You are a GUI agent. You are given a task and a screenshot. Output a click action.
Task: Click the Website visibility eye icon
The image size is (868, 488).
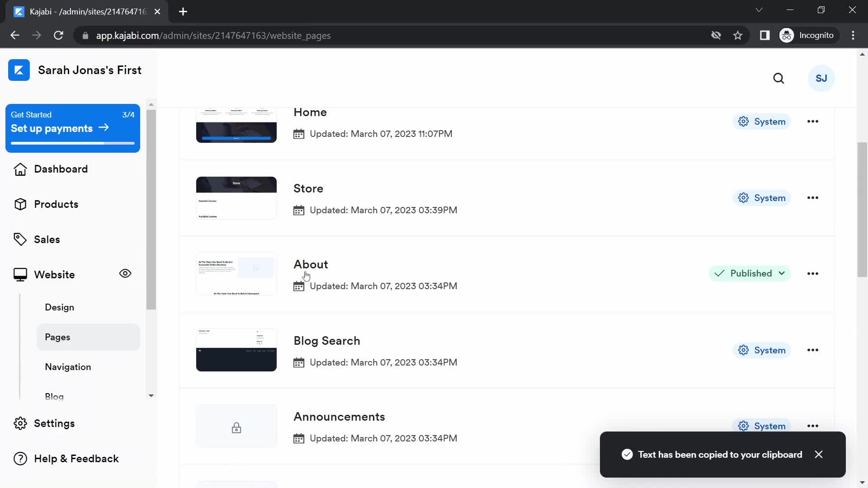pos(125,274)
